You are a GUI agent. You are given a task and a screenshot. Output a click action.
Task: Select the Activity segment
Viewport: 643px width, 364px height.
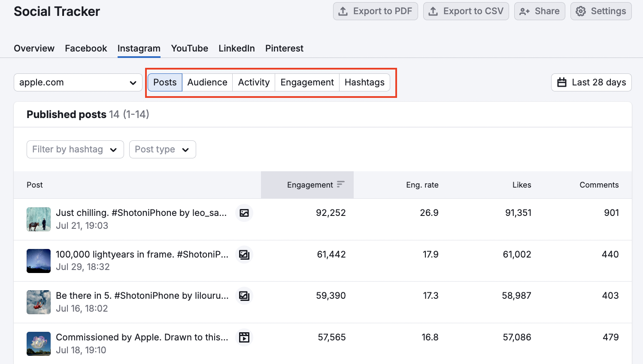[x=254, y=82]
